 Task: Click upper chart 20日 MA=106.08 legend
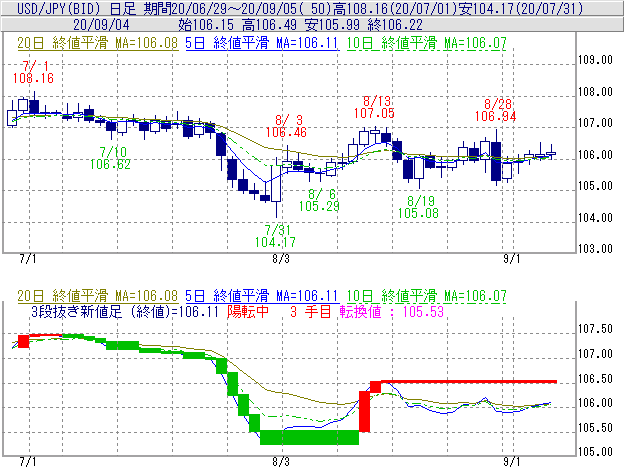(x=98, y=43)
